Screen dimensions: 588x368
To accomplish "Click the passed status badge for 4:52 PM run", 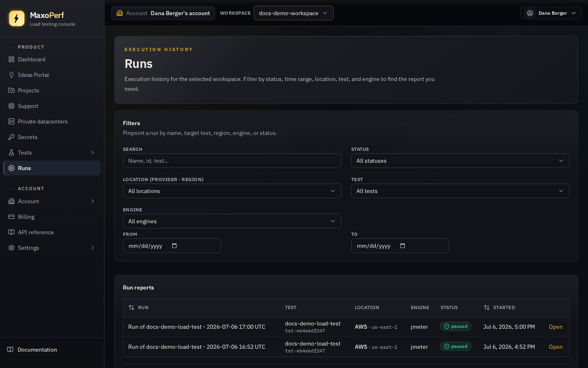I will [456, 346].
